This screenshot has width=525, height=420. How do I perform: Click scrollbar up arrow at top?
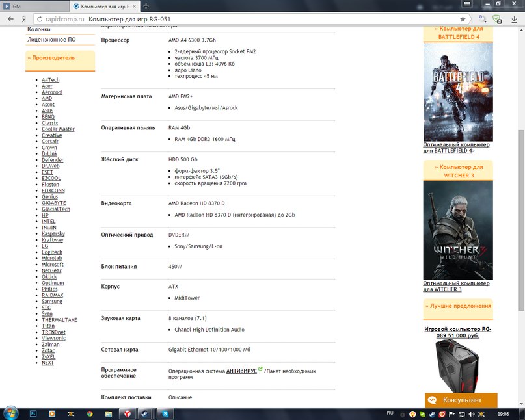(521, 29)
